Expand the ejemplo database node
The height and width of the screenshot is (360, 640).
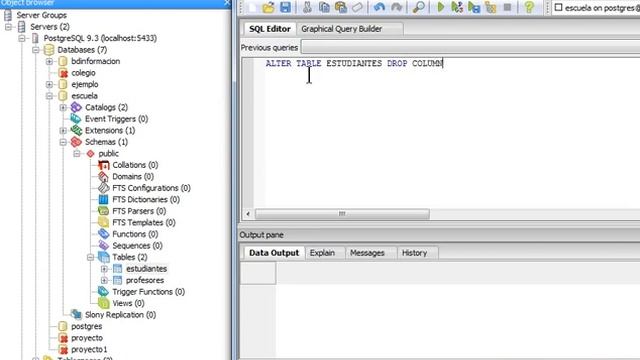pyautogui.click(x=49, y=84)
